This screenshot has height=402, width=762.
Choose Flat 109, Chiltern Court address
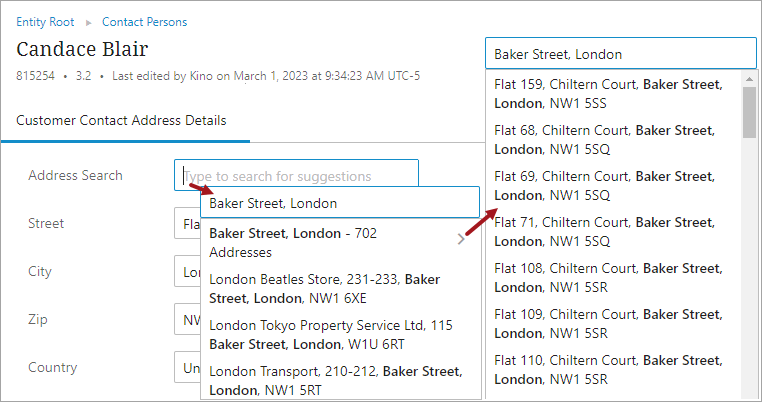(x=612, y=324)
